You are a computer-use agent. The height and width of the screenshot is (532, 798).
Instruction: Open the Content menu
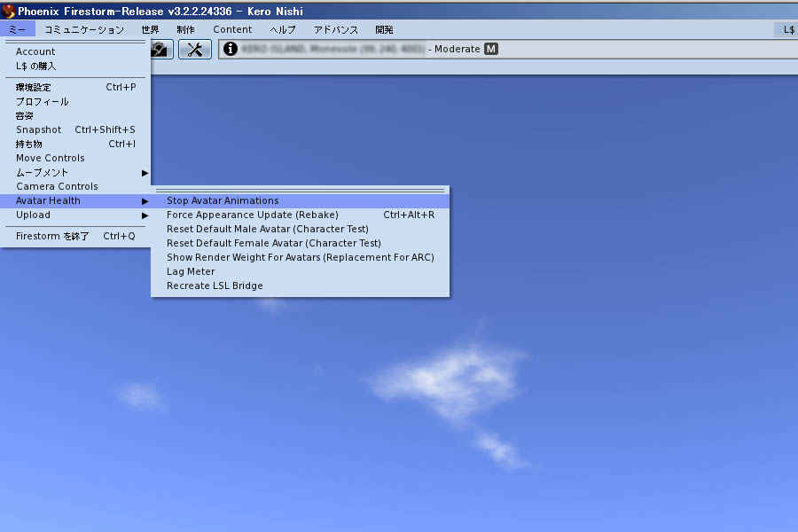[x=232, y=29]
